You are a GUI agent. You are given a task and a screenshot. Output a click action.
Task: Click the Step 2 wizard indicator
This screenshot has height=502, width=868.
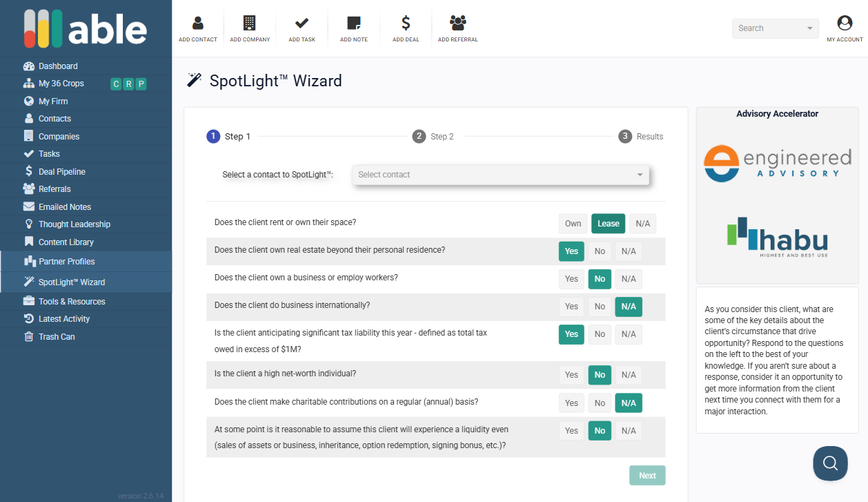[x=433, y=137]
